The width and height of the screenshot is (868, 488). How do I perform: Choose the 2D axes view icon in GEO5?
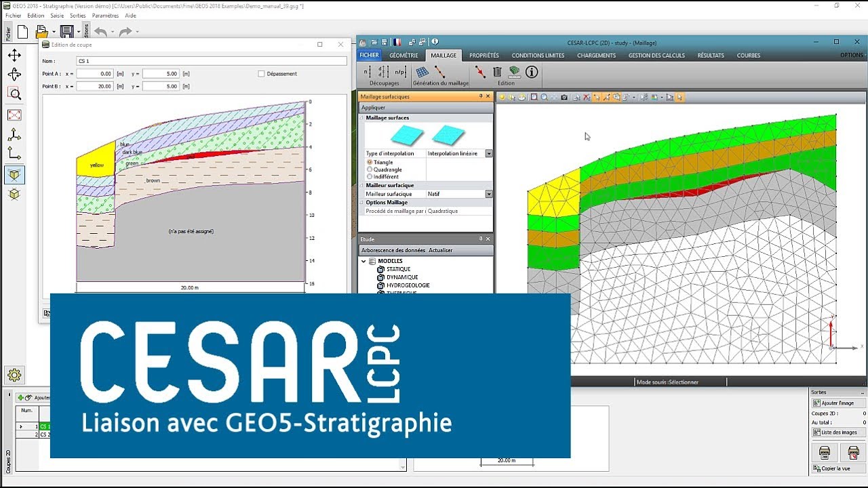point(14,155)
